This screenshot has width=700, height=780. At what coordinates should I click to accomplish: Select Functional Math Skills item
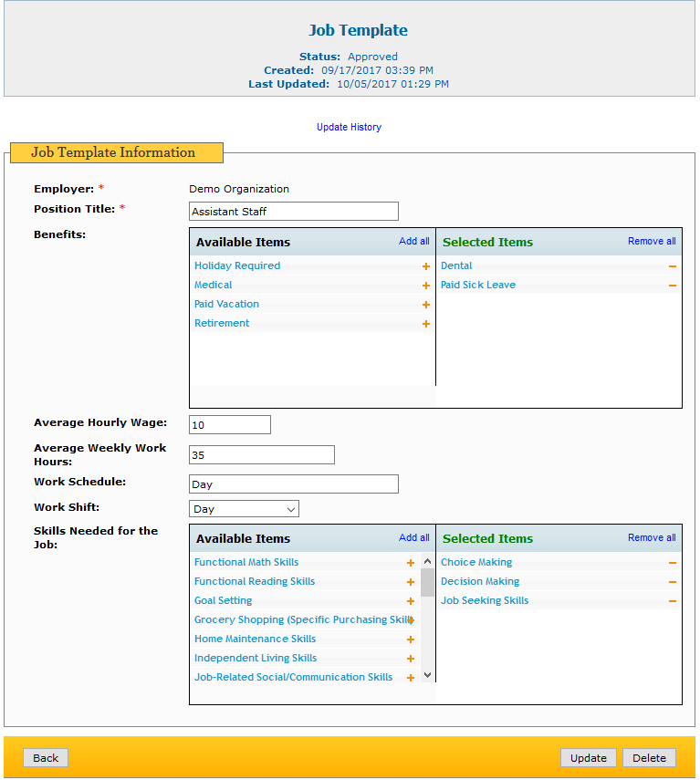[x=246, y=562]
